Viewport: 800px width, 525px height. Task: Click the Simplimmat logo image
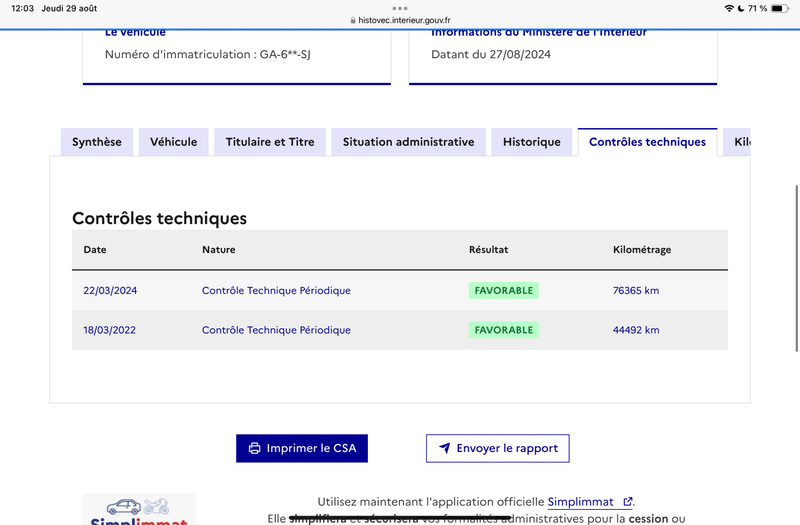pos(139,510)
